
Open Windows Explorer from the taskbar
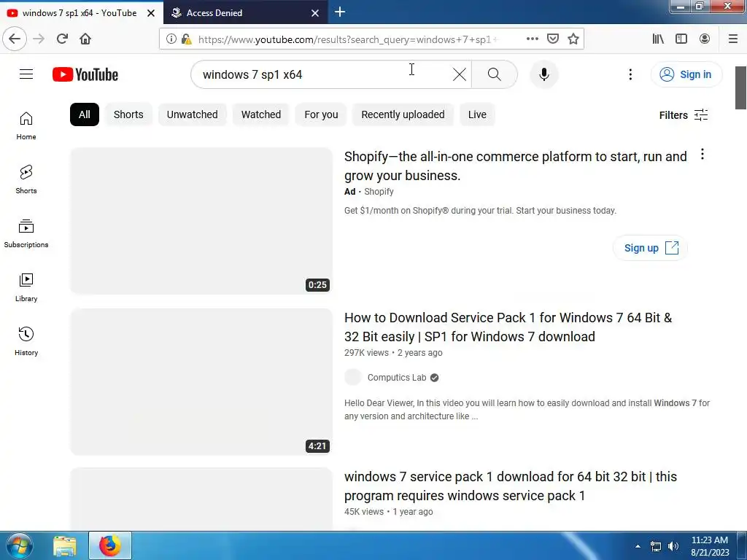pos(64,545)
